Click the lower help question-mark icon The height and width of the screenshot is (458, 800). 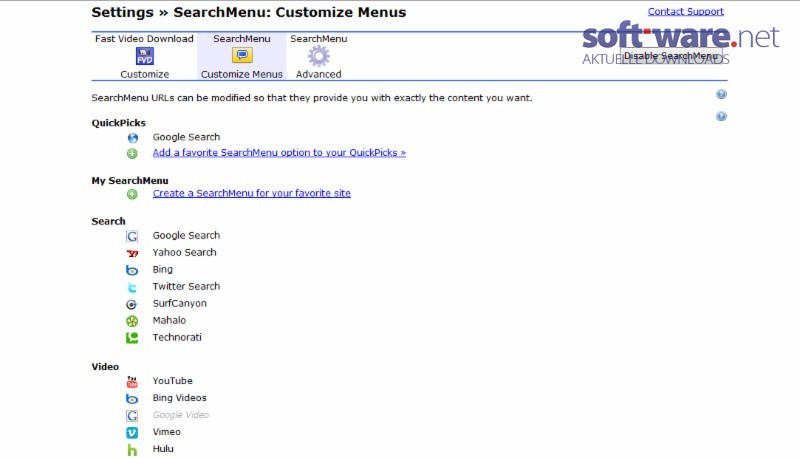click(721, 116)
